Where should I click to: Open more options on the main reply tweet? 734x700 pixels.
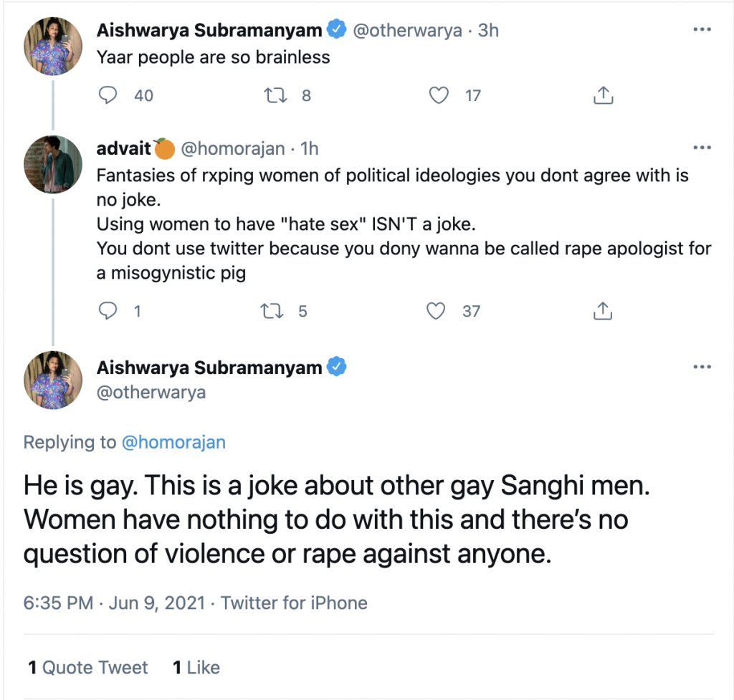702,367
